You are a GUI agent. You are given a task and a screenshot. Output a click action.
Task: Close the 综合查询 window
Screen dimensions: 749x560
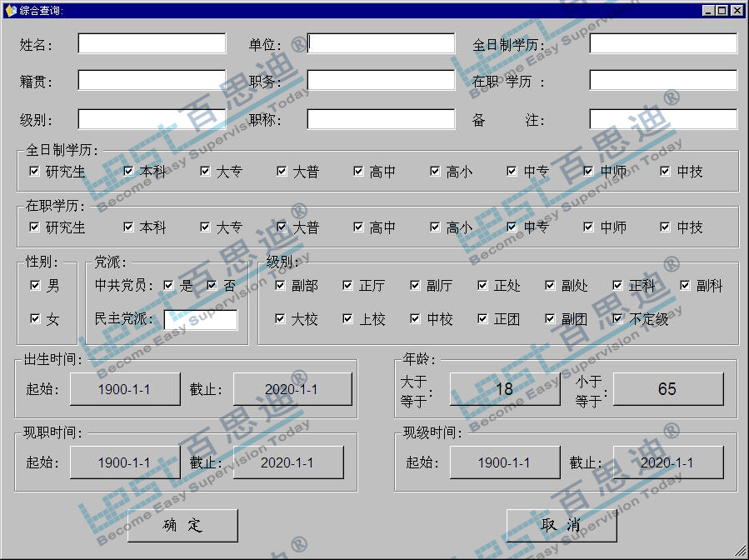tap(737, 10)
